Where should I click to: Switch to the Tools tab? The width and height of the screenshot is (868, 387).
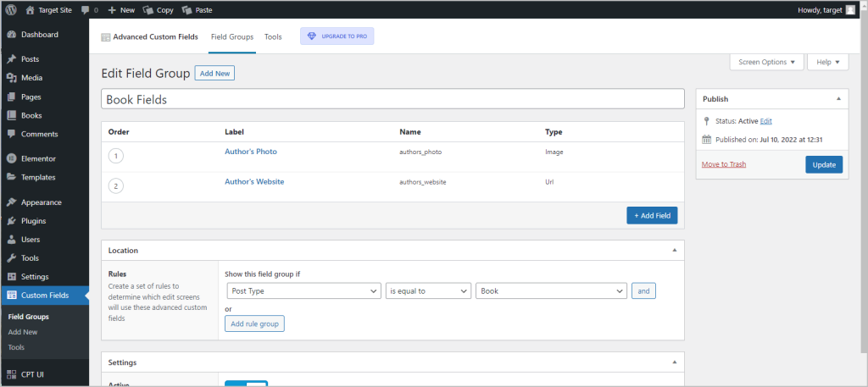point(273,37)
